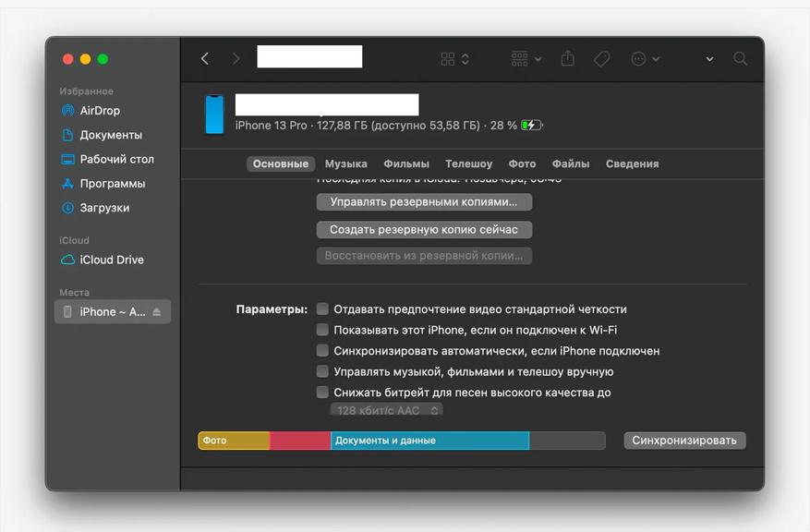Screen dimensions: 810x532
Task: Open the 128 кбит/с AAC bitrate dropdown
Action: click(386, 410)
